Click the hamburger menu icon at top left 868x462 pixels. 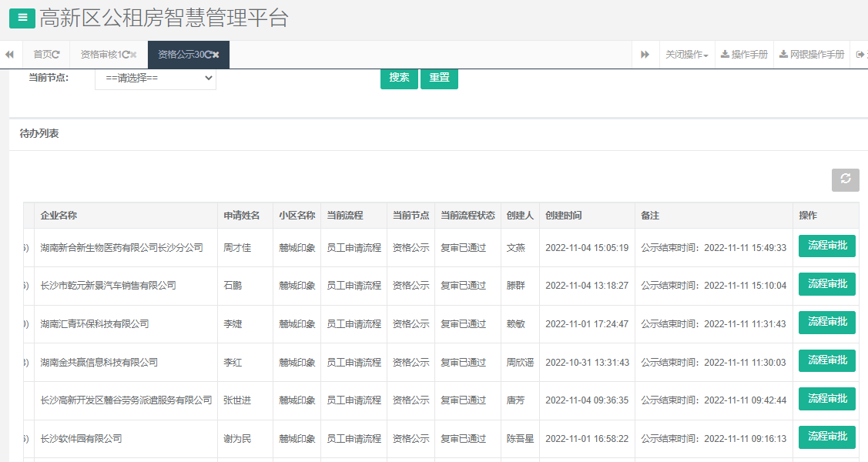pyautogui.click(x=22, y=17)
